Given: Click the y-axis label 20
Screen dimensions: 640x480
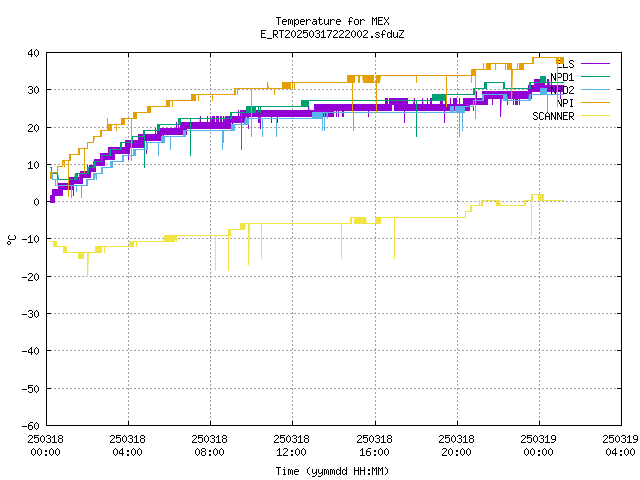Looking at the screenshot, I should pyautogui.click(x=33, y=128).
